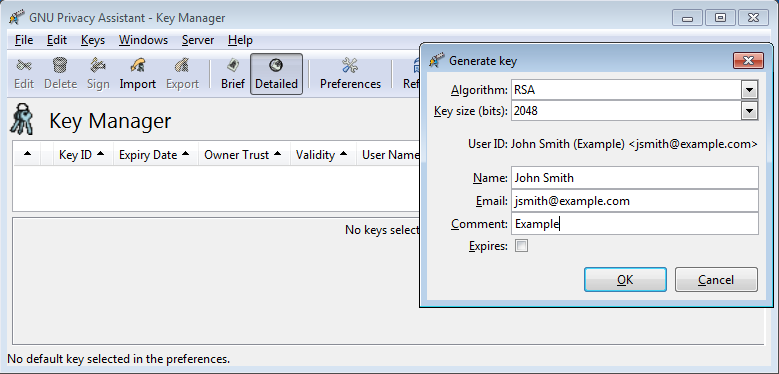Click the Name field with John Smith
Image resolution: width=779 pixels, height=374 pixels.
(635, 178)
